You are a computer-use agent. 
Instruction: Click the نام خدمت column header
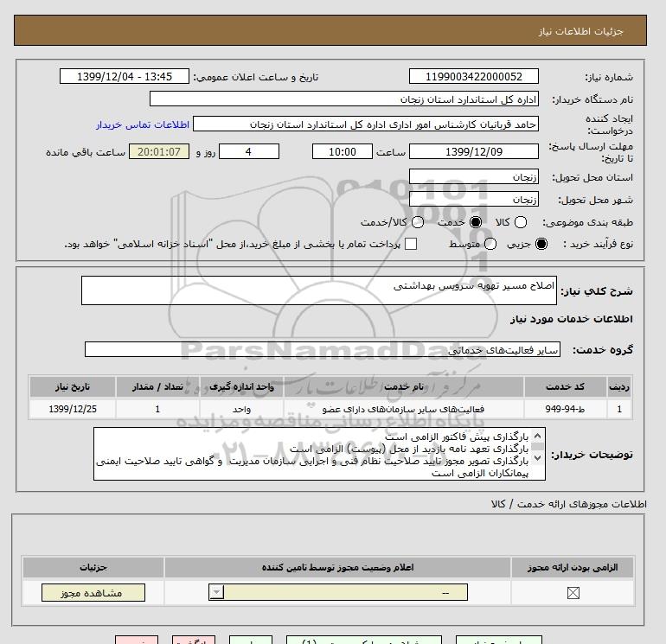pyautogui.click(x=404, y=386)
